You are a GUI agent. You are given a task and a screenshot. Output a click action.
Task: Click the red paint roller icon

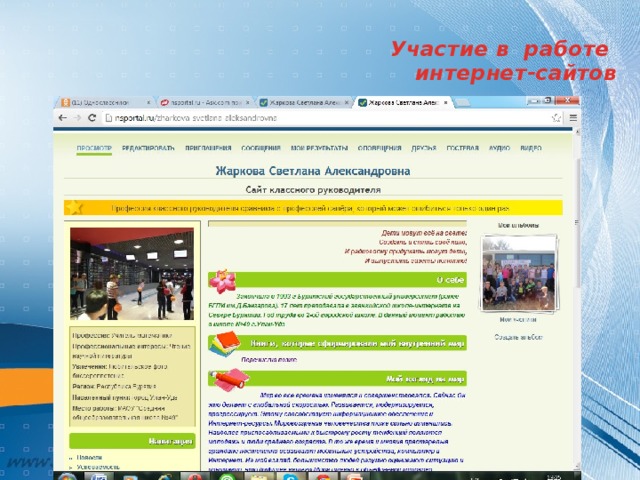(229, 380)
